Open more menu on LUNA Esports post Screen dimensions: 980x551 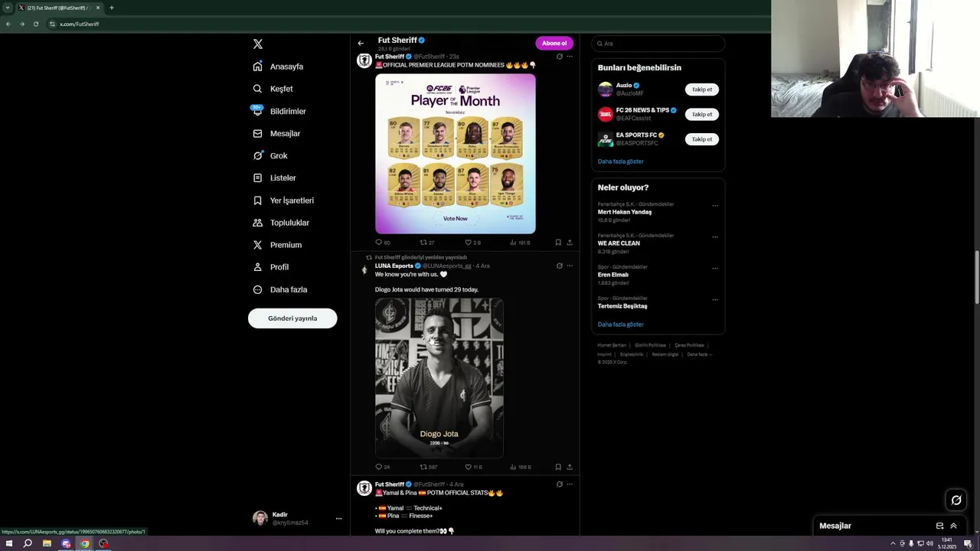569,266
